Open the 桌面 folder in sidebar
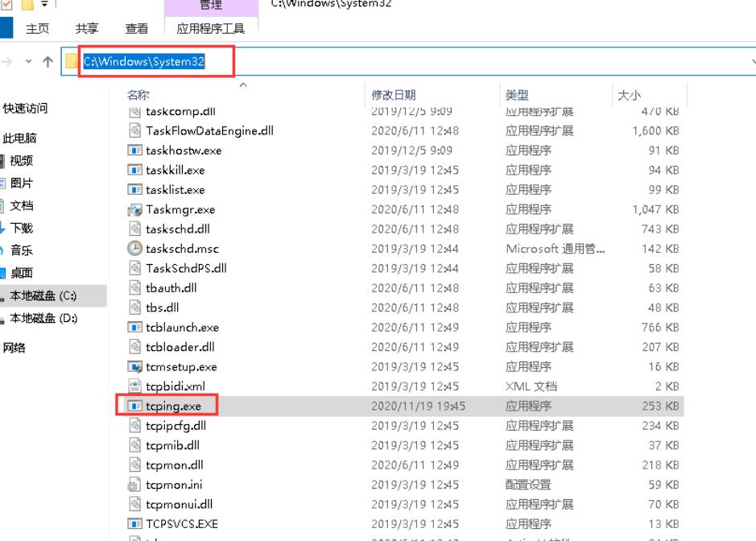The width and height of the screenshot is (756, 541). (x=21, y=273)
